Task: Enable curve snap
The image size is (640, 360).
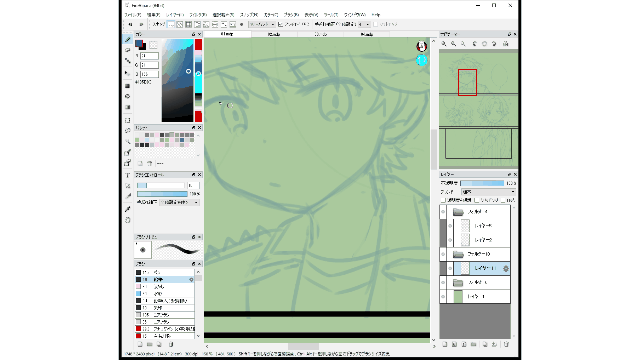Action: pyautogui.click(x=224, y=24)
